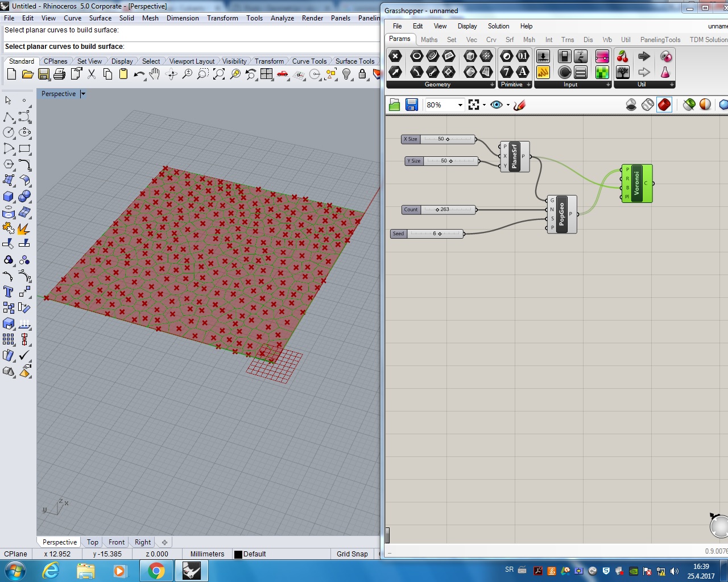The height and width of the screenshot is (582, 728).
Task: Toggle orange sphere document preview settings
Action: point(705,105)
